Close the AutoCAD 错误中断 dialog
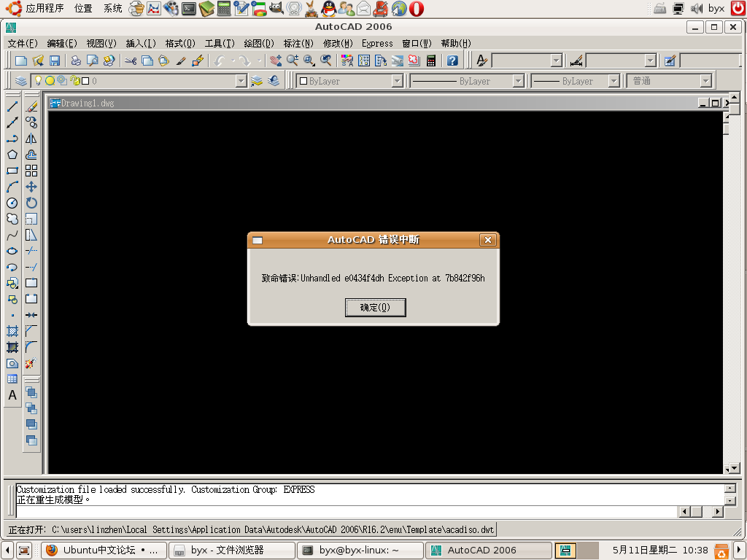Screen dimensions: 747x560 [x=488, y=240]
